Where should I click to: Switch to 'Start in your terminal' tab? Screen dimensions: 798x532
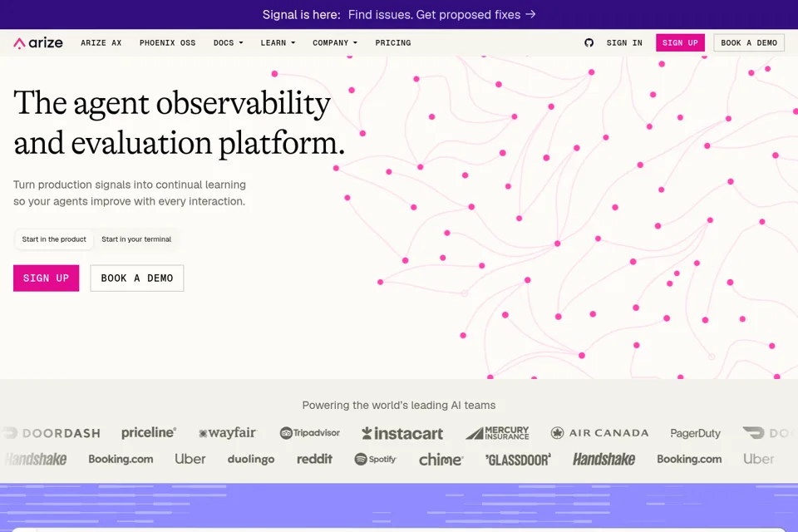point(136,239)
